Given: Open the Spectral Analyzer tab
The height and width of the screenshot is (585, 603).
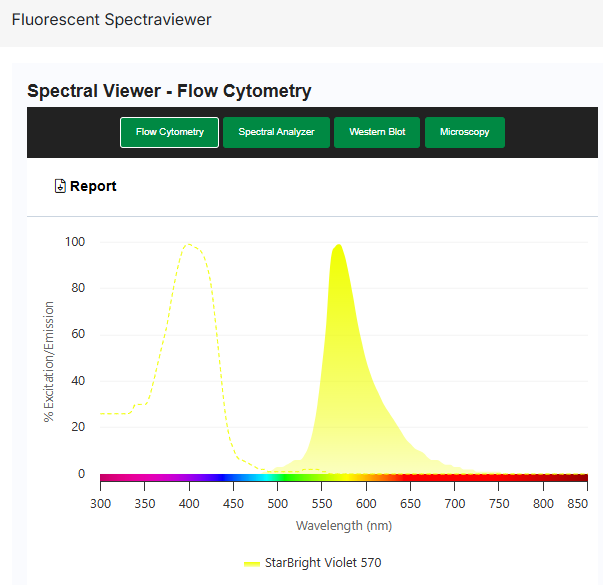Looking at the screenshot, I should (x=276, y=132).
